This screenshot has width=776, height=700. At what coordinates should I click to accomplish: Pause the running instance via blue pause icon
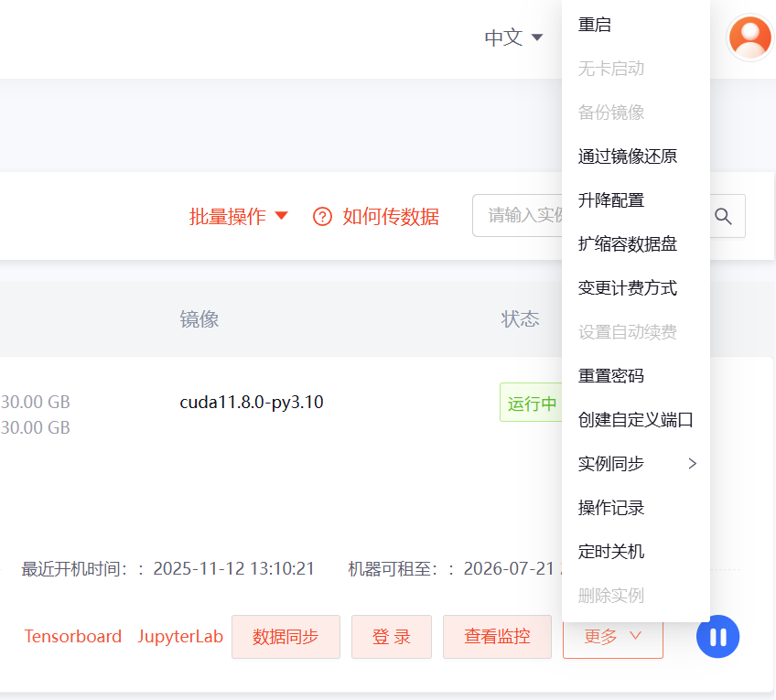click(x=717, y=636)
